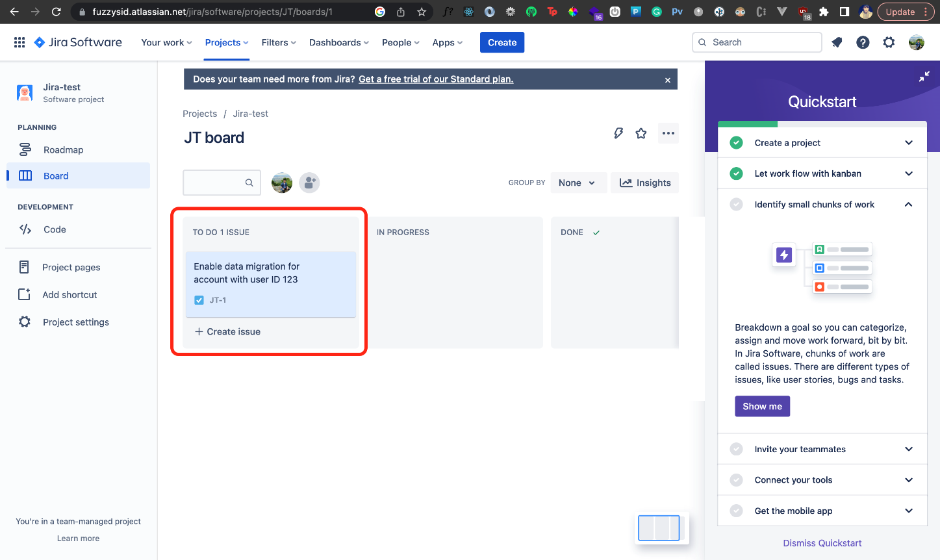
Task: Toggle the checkbox icon on issue JT-1
Action: [198, 300]
